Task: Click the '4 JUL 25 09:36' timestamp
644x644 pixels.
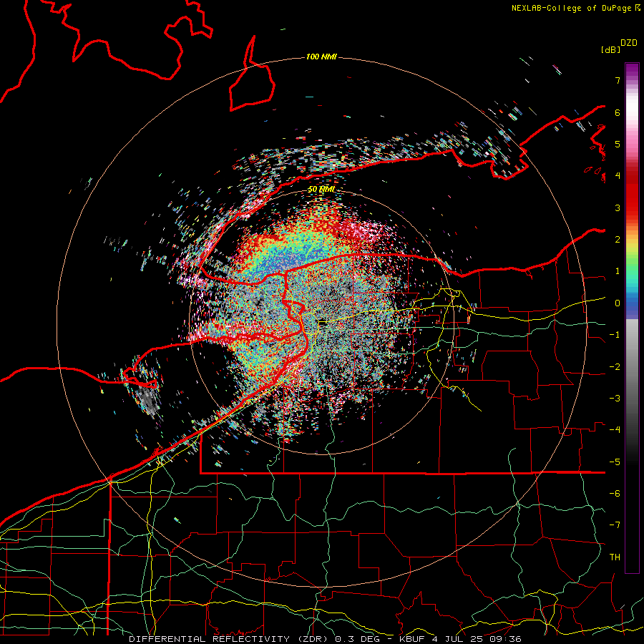Action: tap(477, 639)
